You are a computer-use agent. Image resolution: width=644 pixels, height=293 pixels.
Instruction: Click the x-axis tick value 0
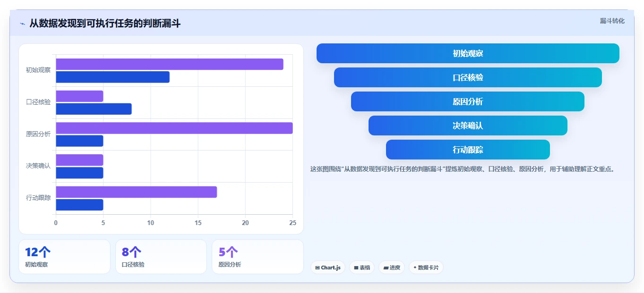click(x=56, y=223)
